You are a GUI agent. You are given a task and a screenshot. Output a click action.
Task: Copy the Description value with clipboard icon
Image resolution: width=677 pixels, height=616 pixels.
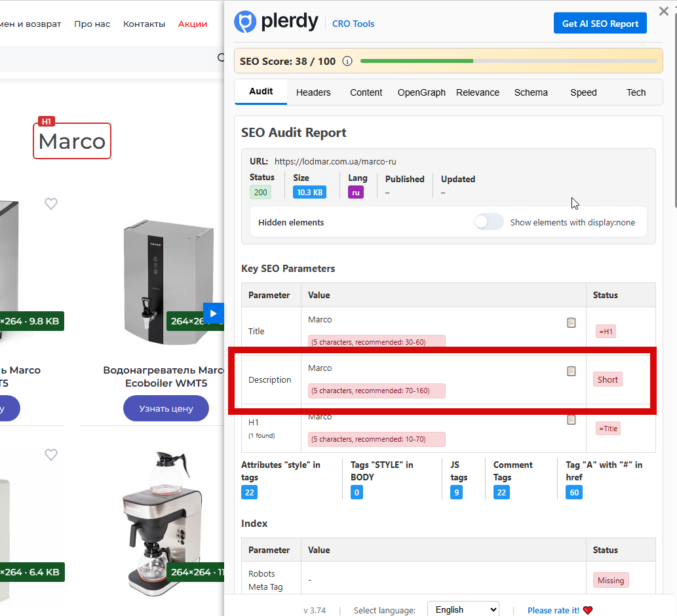point(571,371)
